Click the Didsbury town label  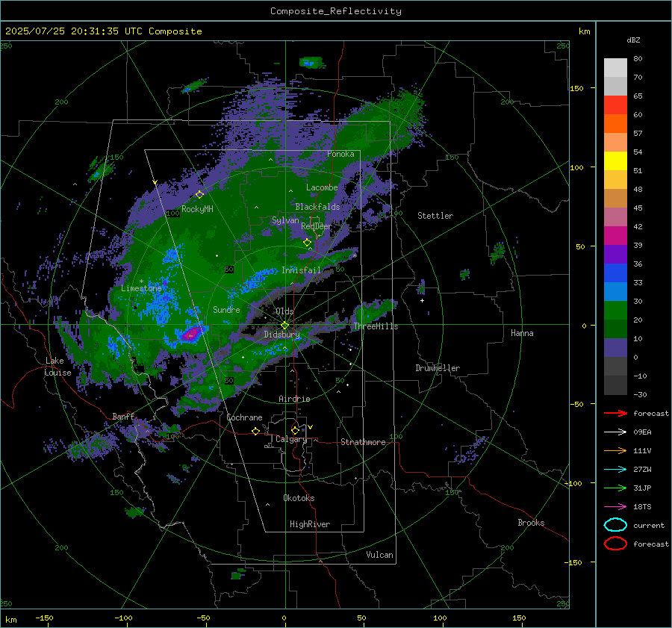click(281, 335)
